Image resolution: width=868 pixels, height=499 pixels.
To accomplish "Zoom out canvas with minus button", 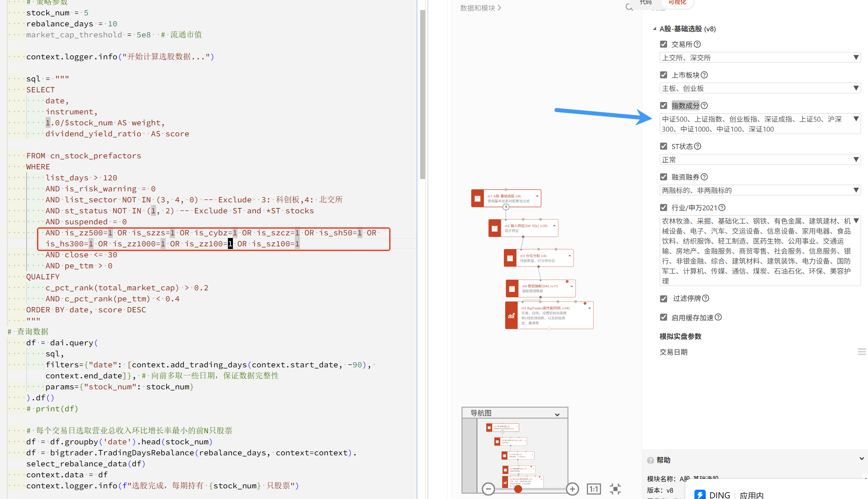I will (x=488, y=489).
